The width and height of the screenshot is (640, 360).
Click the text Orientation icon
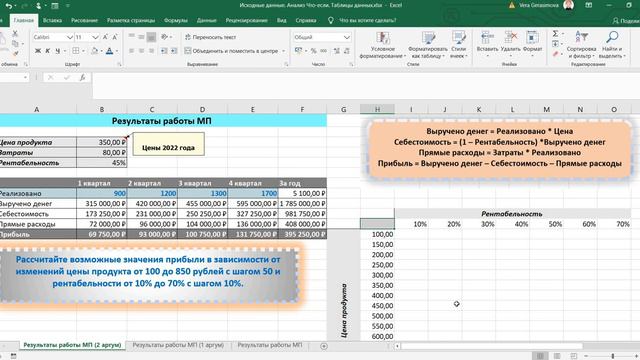pyautogui.click(x=164, y=37)
